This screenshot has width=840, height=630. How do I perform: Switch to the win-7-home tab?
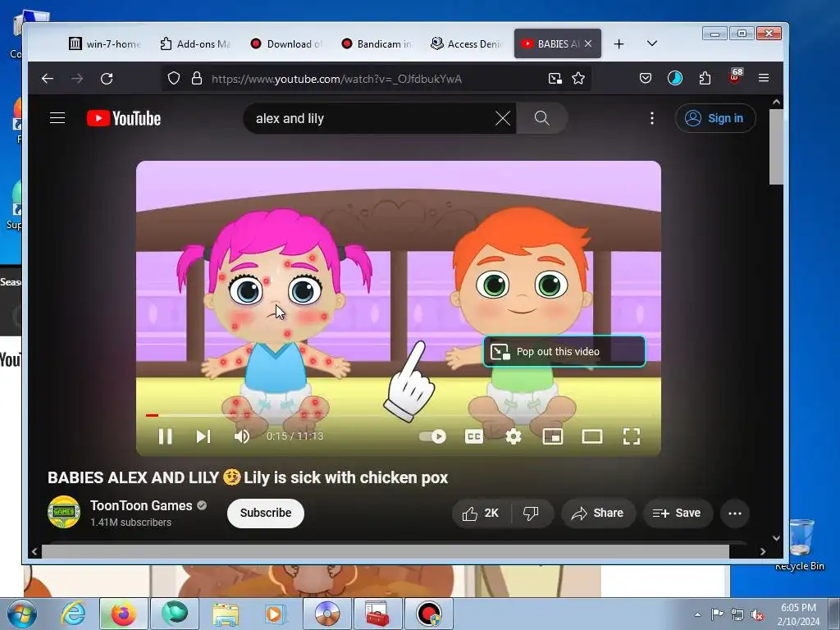106,43
